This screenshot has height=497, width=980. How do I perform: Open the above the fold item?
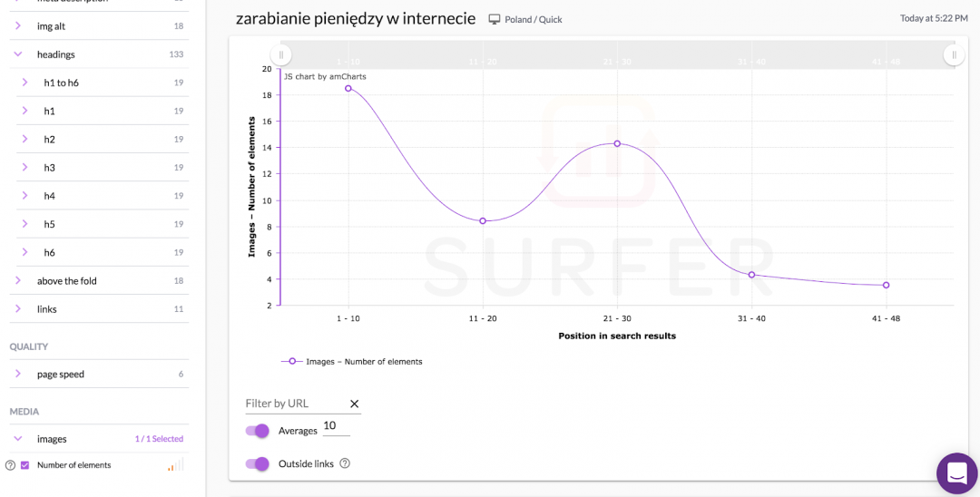(66, 281)
